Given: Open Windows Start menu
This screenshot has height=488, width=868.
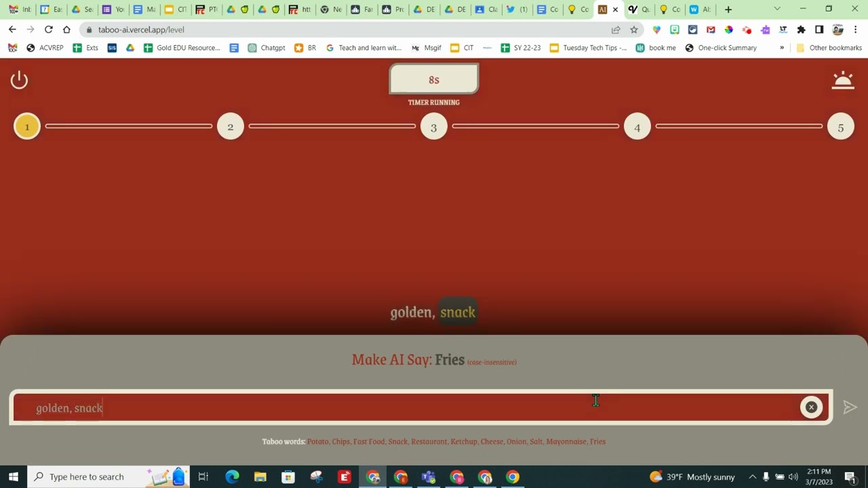Looking at the screenshot, I should pyautogui.click(x=13, y=476).
